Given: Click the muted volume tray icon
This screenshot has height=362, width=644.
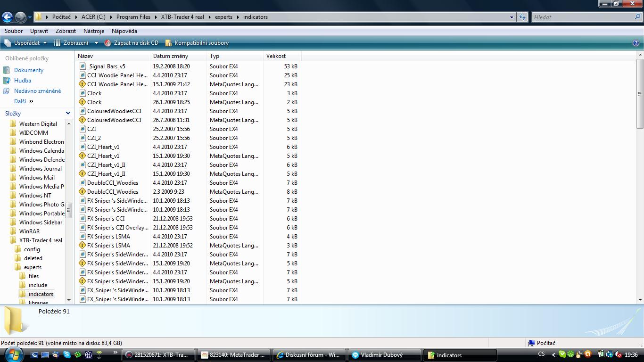Looking at the screenshot, I should click(618, 355).
